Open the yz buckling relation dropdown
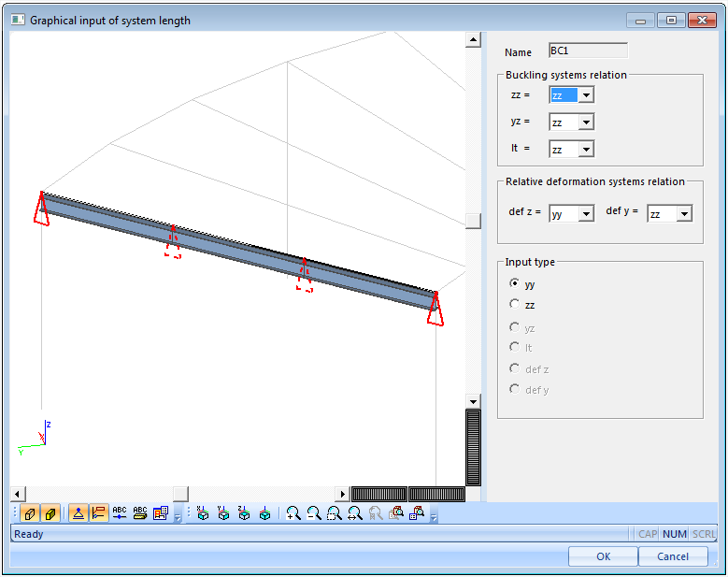Viewport: 728px width, 577px height. [586, 123]
